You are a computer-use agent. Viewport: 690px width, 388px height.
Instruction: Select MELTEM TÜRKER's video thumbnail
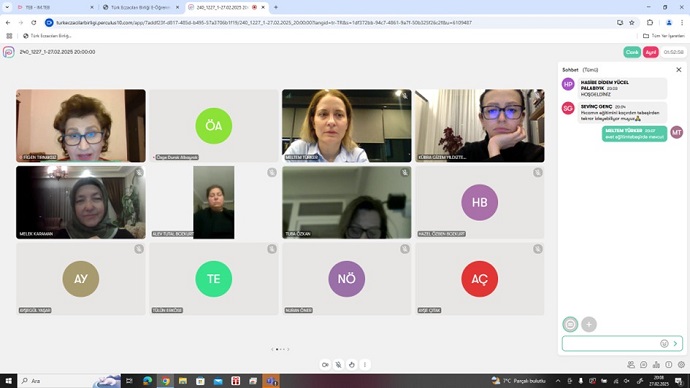click(x=347, y=126)
